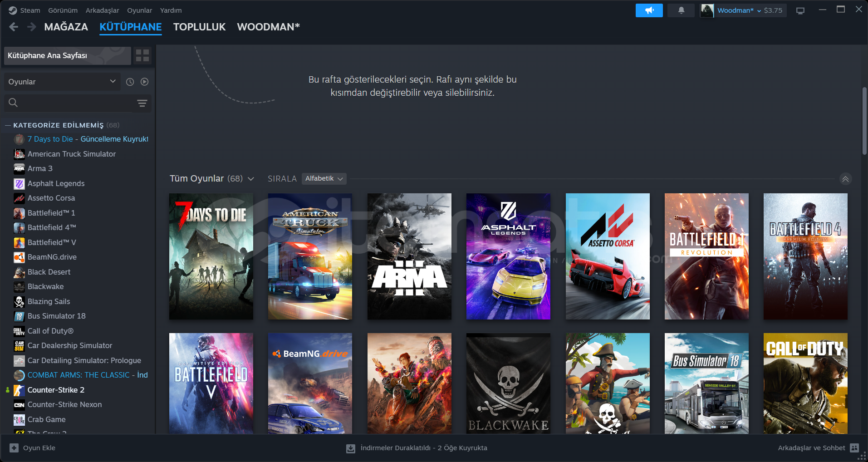Click Oyun Ekle button

click(33, 448)
